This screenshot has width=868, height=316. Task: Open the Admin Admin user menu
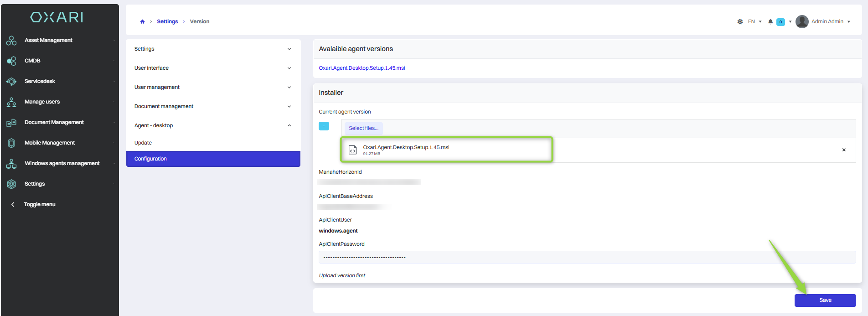823,21
